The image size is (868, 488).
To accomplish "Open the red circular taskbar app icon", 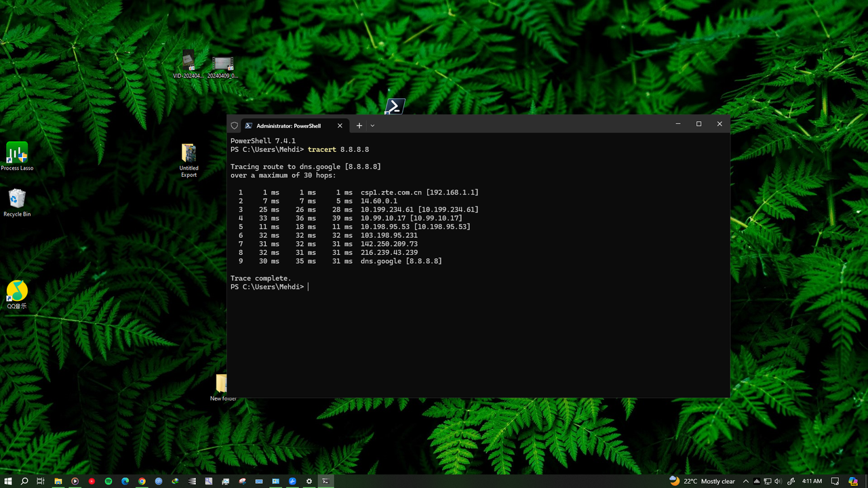I will 92,481.
